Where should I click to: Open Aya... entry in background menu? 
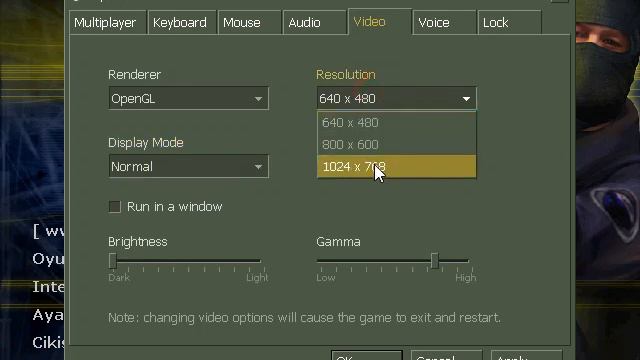(48, 315)
